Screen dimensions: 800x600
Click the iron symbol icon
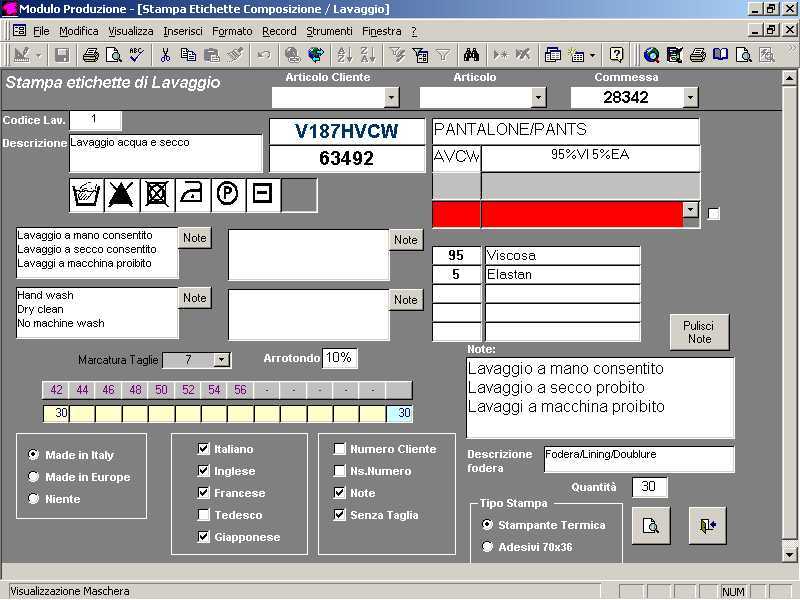(192, 194)
